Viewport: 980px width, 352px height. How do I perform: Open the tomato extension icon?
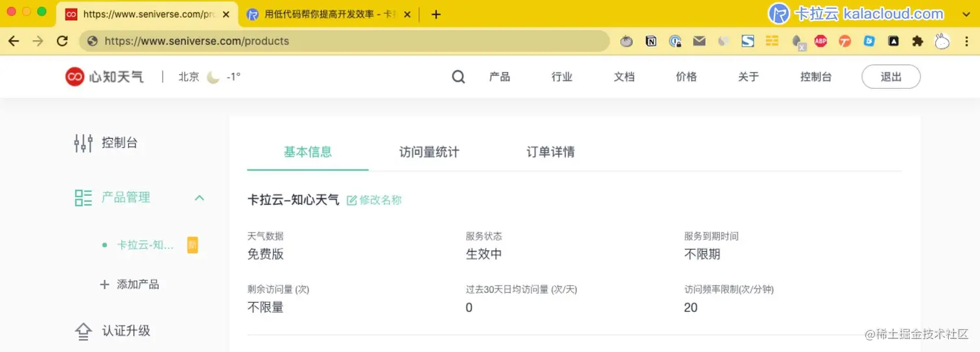click(x=626, y=41)
